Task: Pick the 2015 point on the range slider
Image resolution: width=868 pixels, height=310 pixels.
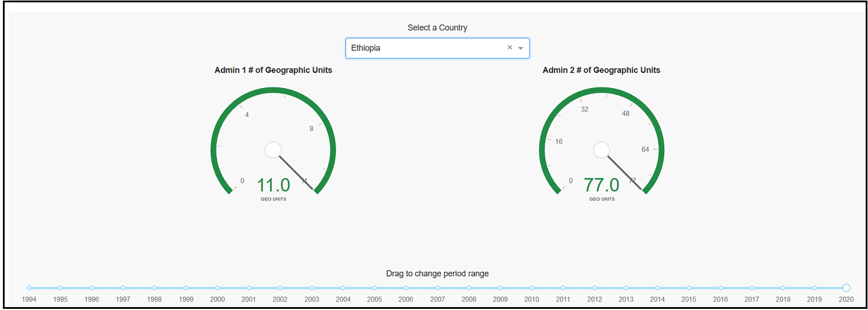Action: point(689,288)
